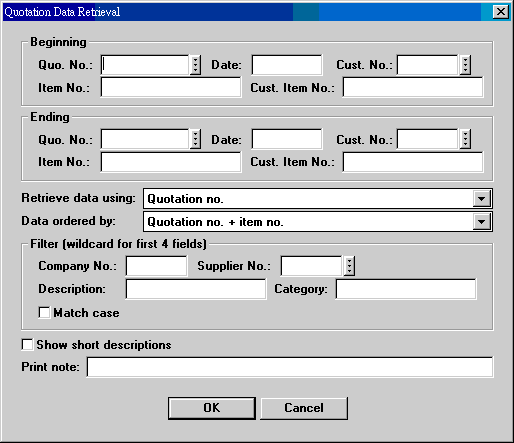Expand the Data ordered by dropdown
This screenshot has height=443, width=514.
click(481, 222)
